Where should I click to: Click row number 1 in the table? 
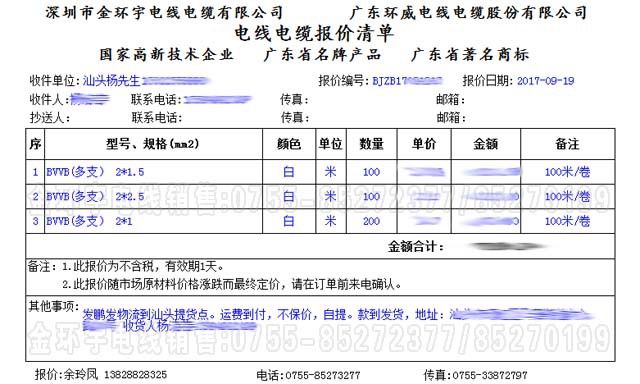(35, 172)
